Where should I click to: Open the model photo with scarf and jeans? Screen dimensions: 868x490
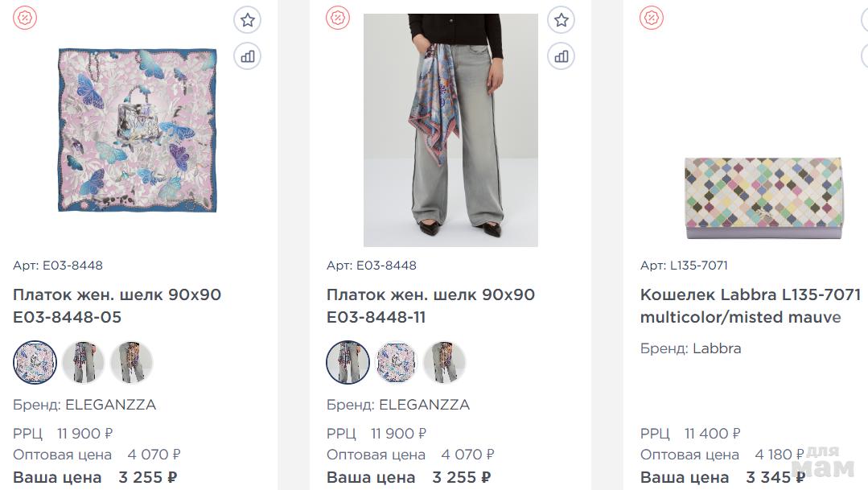coord(450,130)
